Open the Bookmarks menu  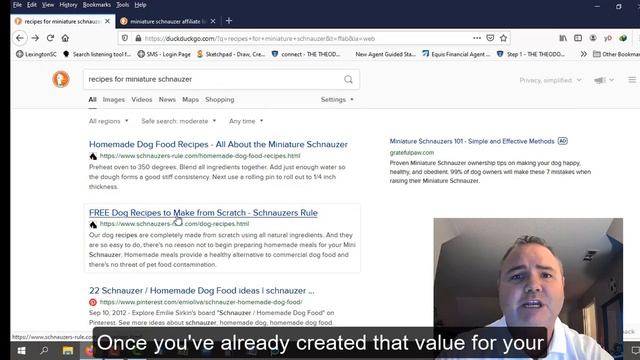[x=96, y=5]
